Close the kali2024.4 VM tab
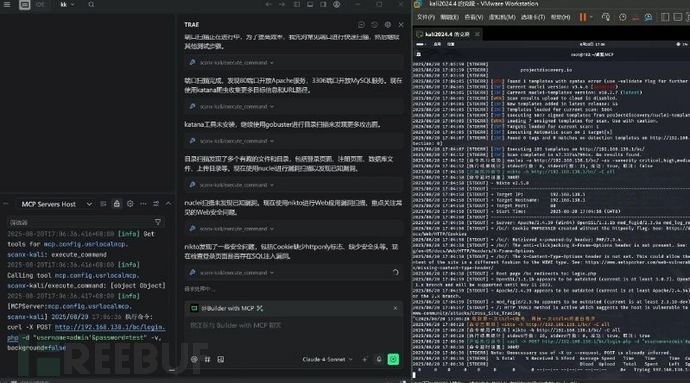Image resolution: width=690 pixels, height=383 pixels. (477, 34)
